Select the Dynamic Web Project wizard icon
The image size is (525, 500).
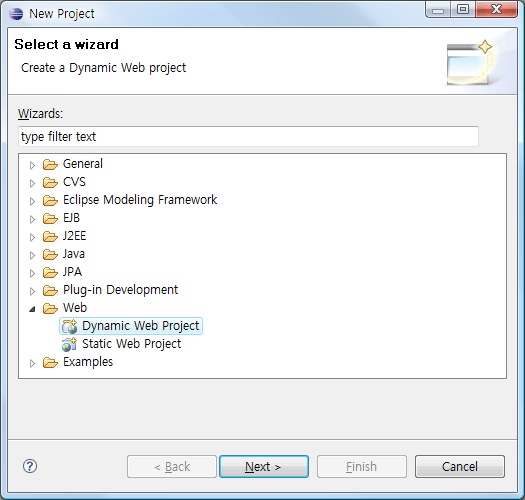pos(70,326)
